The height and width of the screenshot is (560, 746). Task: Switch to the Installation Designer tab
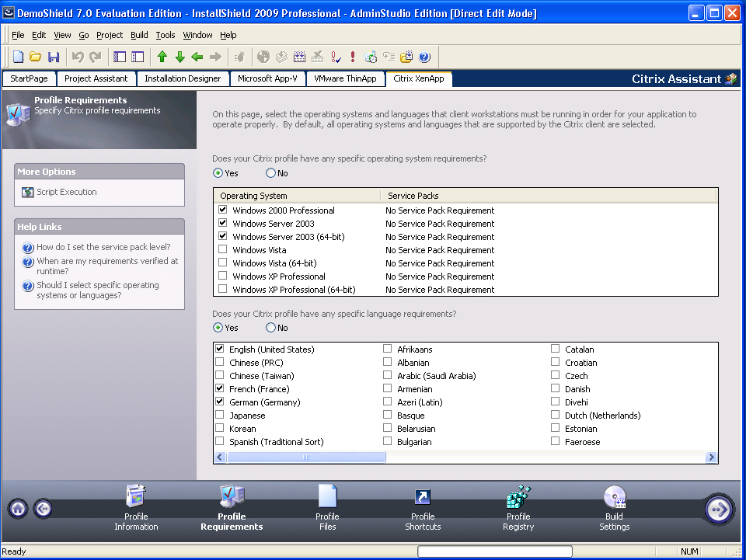183,78
